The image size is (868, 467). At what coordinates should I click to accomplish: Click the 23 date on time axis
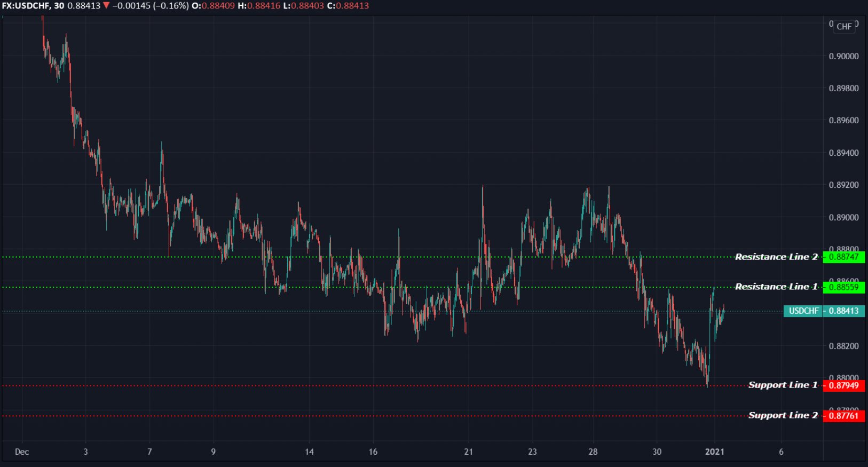click(532, 452)
